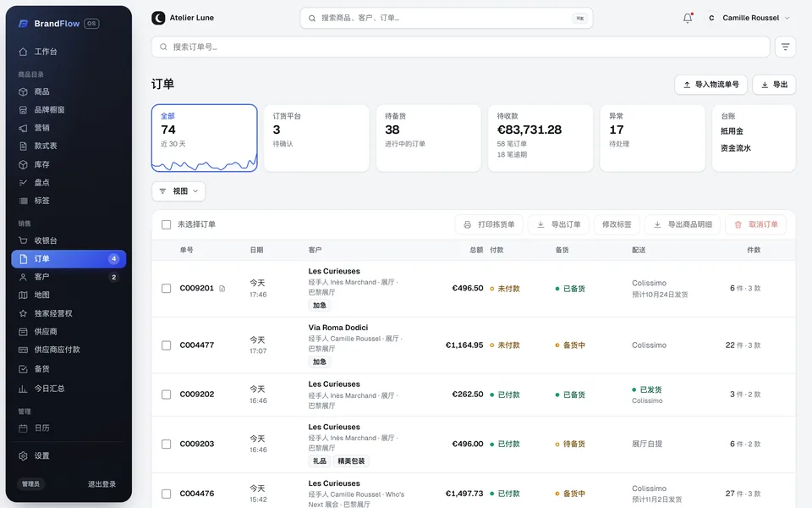Click amount €1,497.73 for order C004476
The image size is (812, 508).
[464, 494]
